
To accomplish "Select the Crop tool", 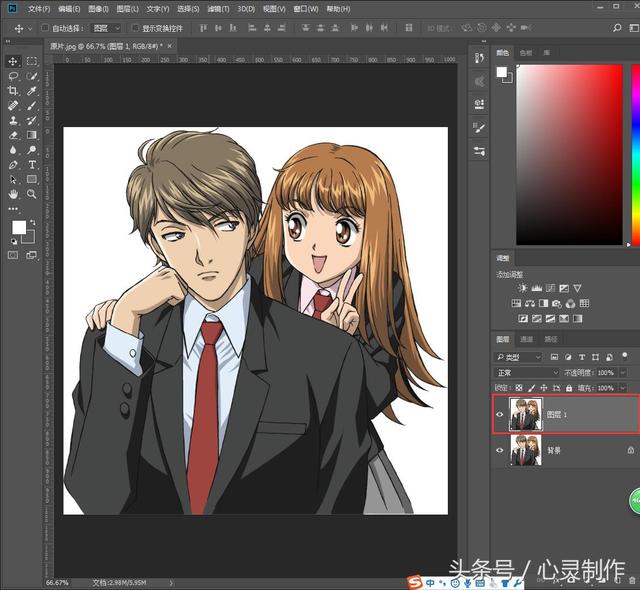I will coord(13,91).
